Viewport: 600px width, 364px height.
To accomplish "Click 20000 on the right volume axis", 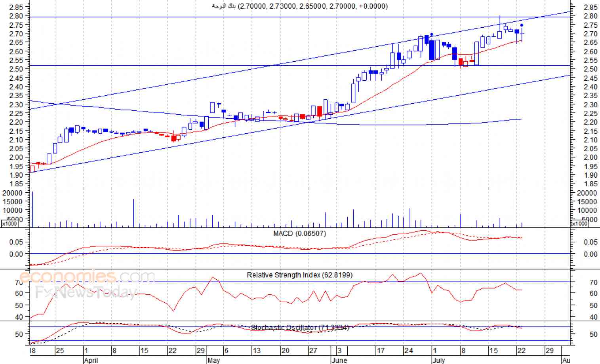I will point(587,193).
